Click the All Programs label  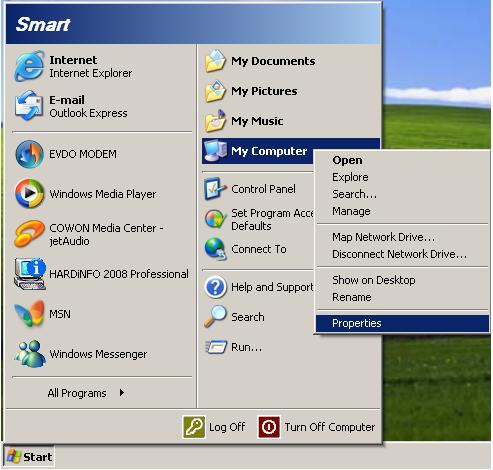tap(77, 393)
